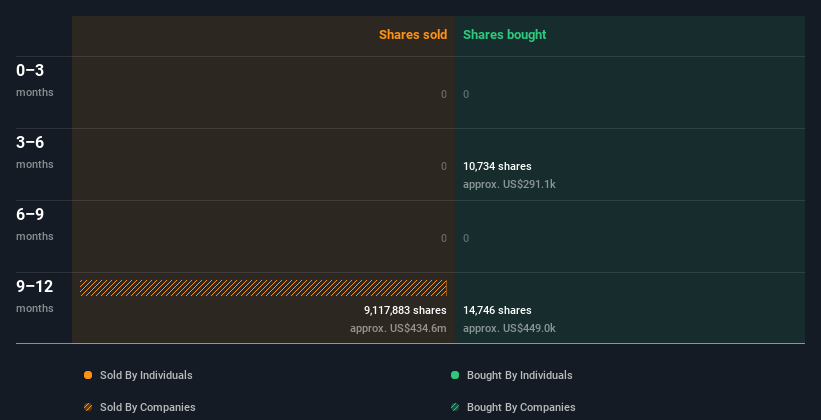Click the approx. US$449.0k value
This screenshot has width=821, height=420.
pyautogui.click(x=509, y=328)
